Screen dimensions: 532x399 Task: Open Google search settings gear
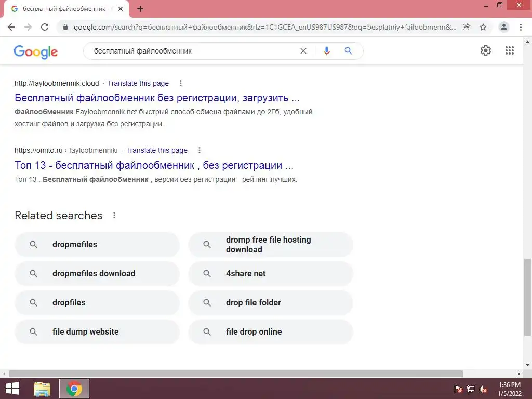point(486,50)
